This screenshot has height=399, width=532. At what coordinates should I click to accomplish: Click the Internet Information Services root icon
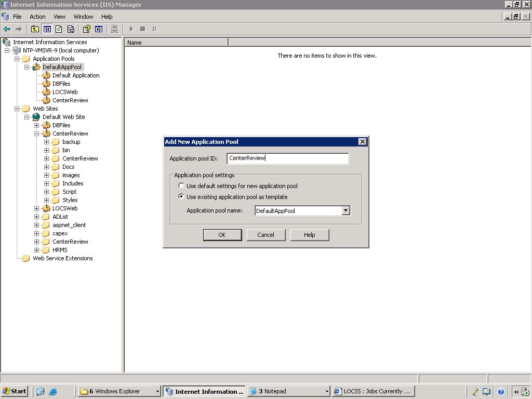(x=6, y=42)
